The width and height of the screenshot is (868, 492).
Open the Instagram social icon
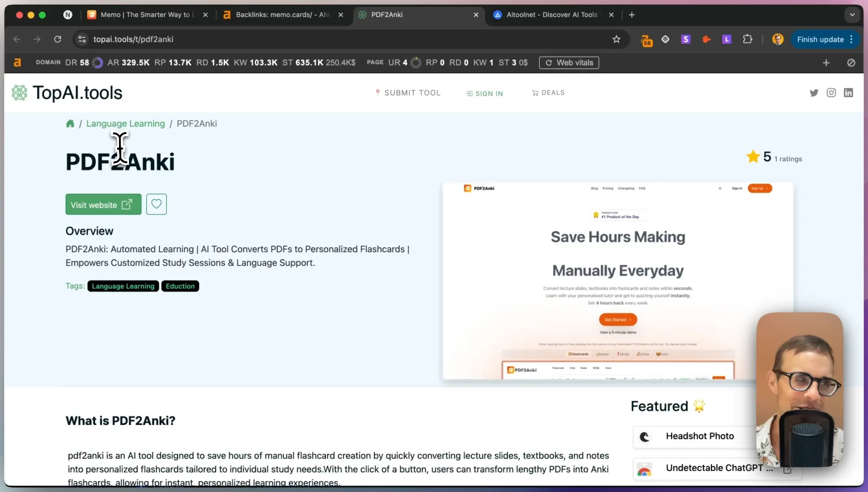pyautogui.click(x=831, y=93)
